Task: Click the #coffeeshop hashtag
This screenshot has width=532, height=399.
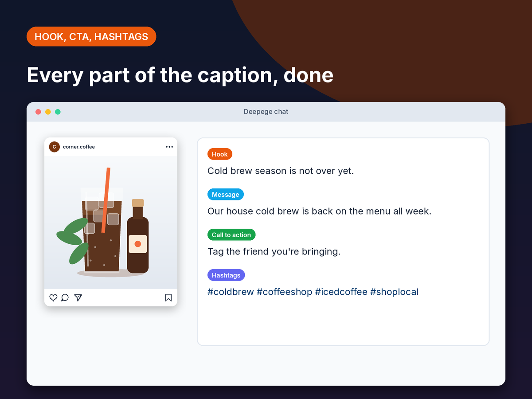Action: pyautogui.click(x=285, y=292)
